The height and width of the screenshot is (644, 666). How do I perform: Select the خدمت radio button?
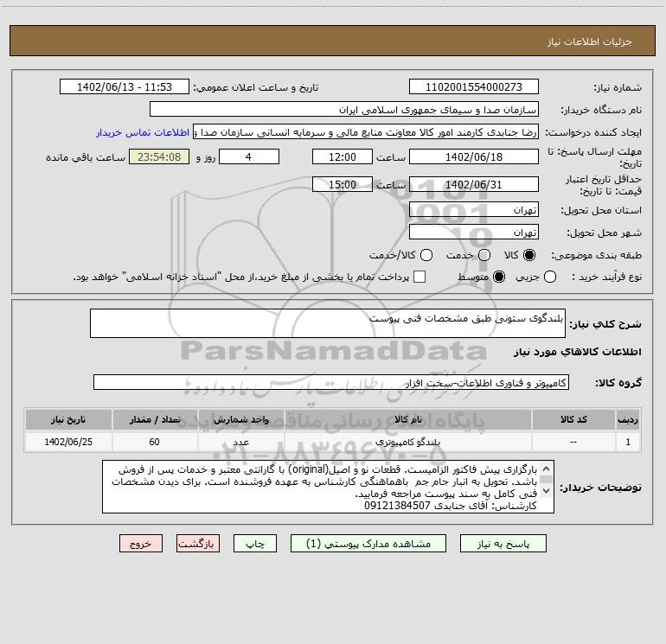[x=484, y=255]
